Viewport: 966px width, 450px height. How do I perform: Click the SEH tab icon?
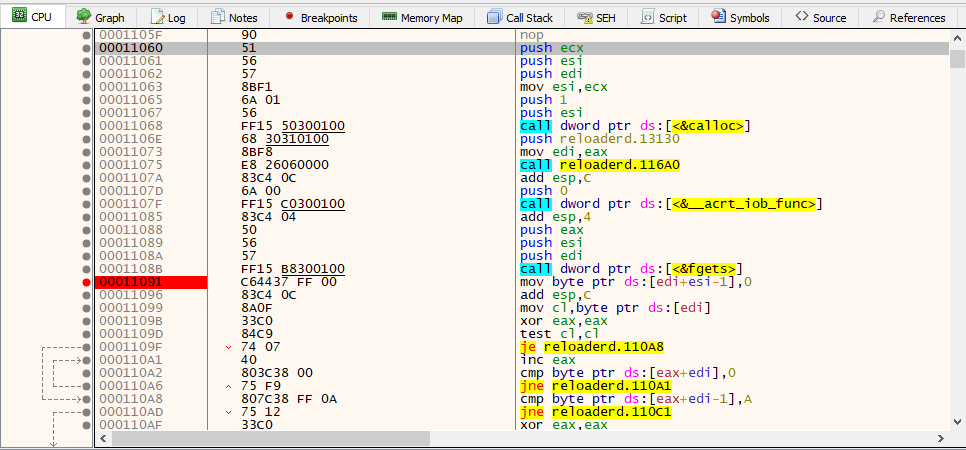585,17
